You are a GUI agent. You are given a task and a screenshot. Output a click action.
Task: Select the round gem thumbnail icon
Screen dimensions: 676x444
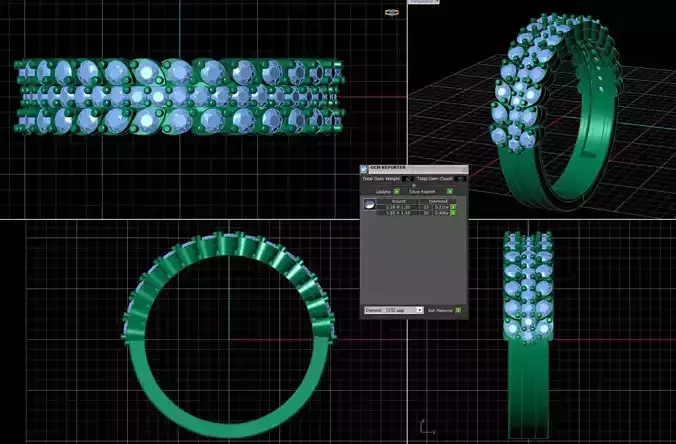(x=369, y=204)
